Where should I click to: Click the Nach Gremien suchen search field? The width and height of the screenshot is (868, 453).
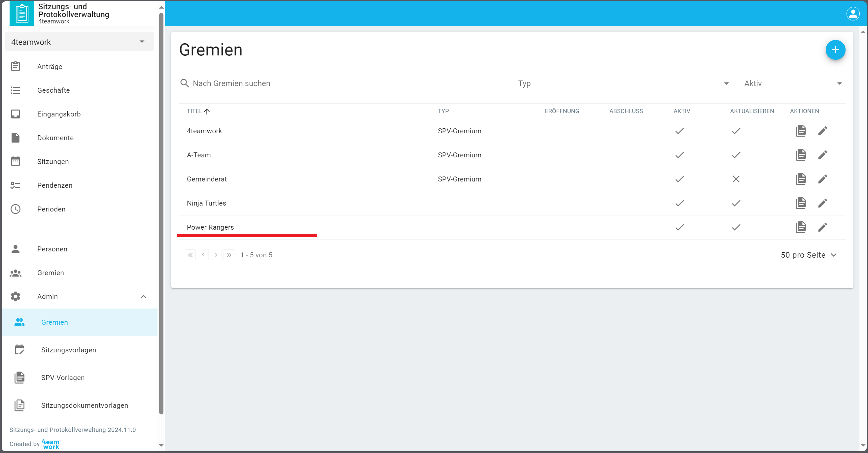[347, 83]
